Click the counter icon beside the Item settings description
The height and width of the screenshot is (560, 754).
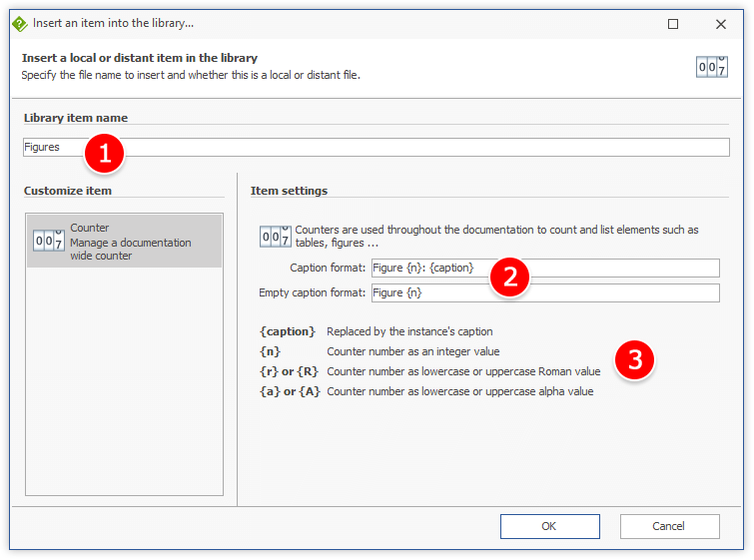[x=275, y=236]
